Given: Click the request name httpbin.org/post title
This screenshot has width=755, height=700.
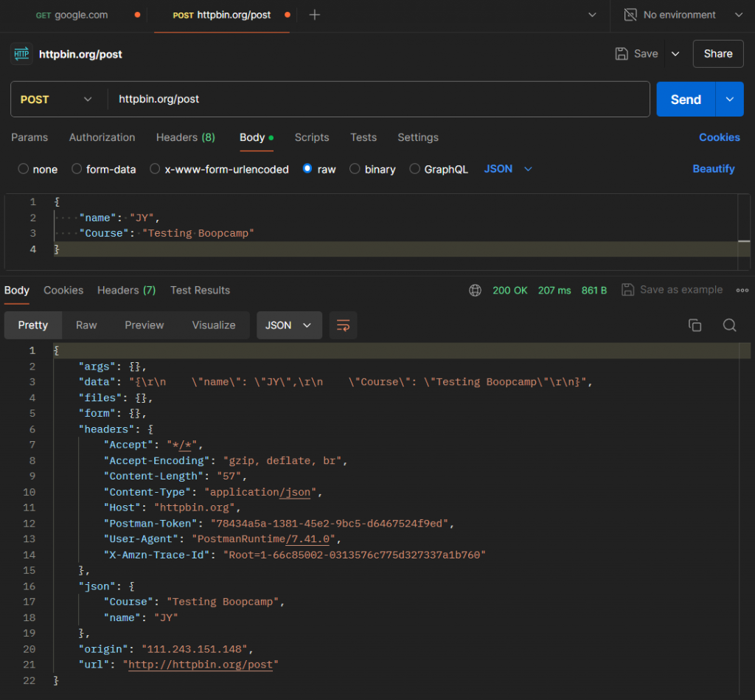Looking at the screenshot, I should [80, 55].
